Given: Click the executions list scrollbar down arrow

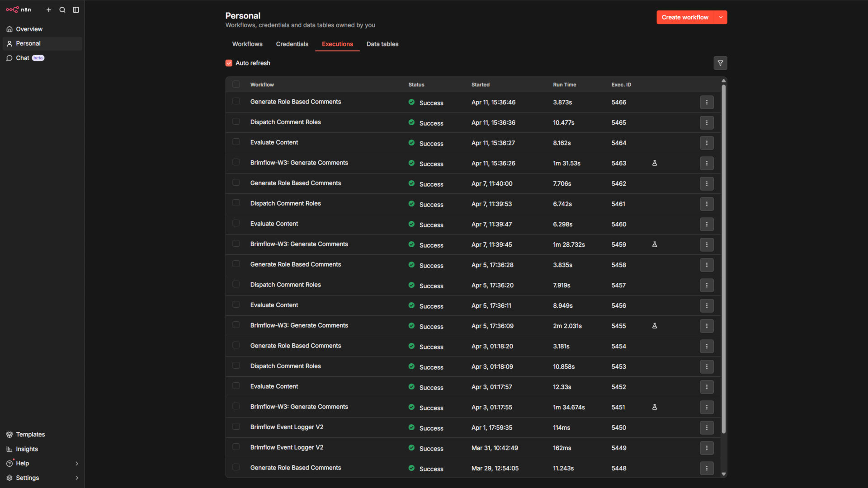Looking at the screenshot, I should (x=723, y=474).
